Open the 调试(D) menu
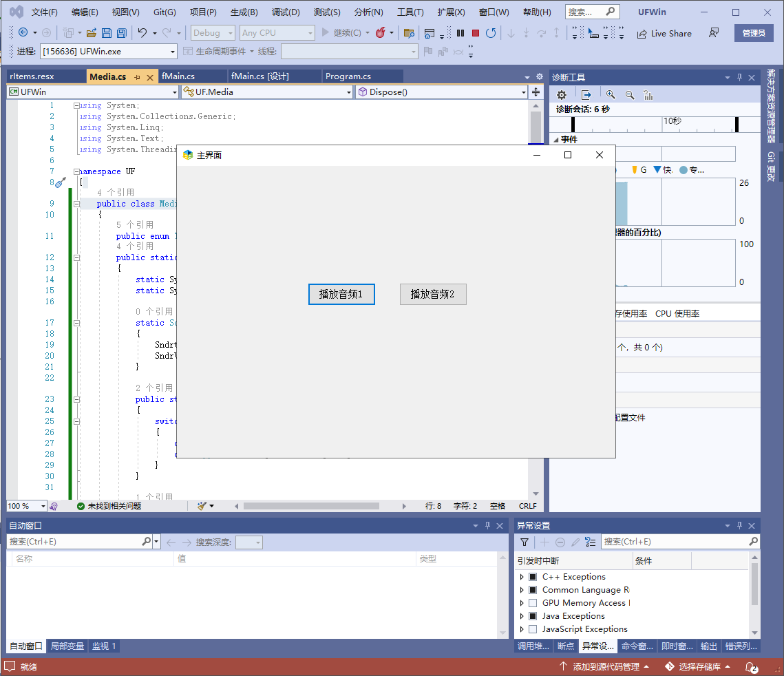 [x=286, y=12]
